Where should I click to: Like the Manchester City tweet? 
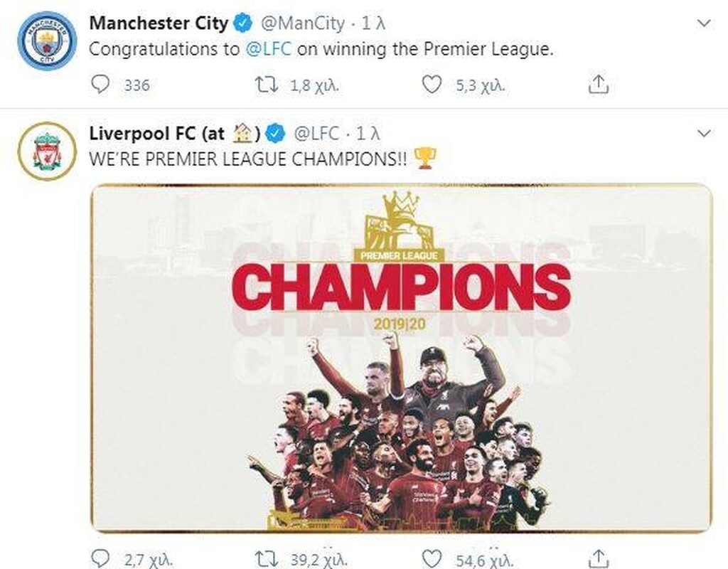432,85
